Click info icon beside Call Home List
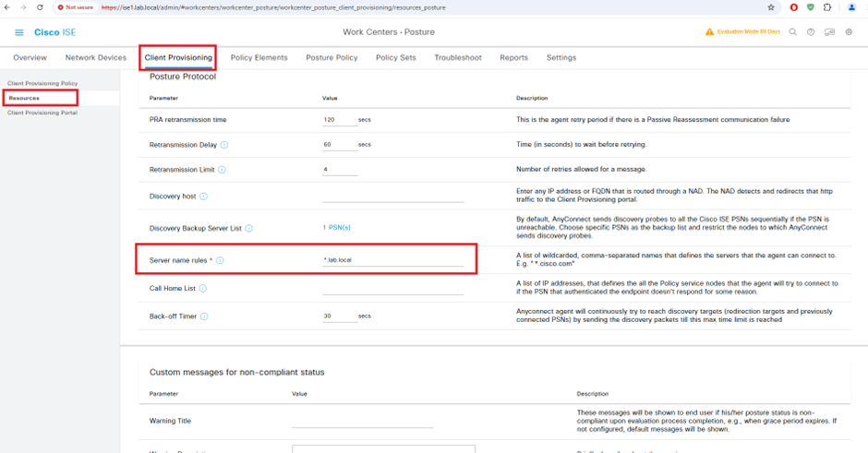This screenshot has width=868, height=453. click(x=203, y=289)
